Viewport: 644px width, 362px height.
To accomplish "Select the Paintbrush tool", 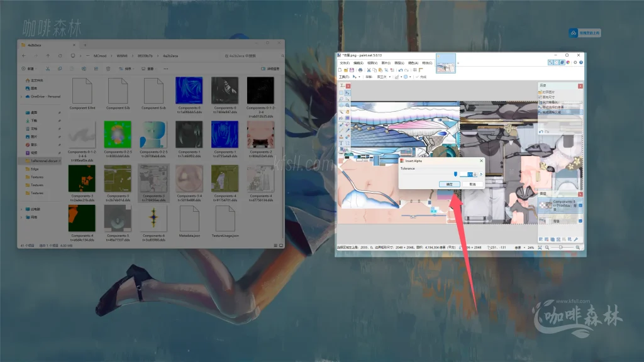I will (341, 124).
